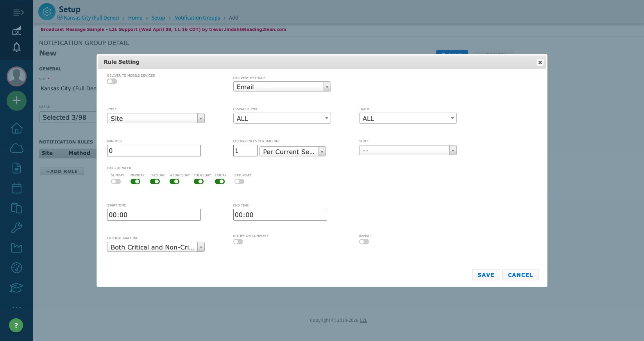Screen dimensions: 644x341
Task: Open the Trade ALL dropdown
Action: click(408, 118)
